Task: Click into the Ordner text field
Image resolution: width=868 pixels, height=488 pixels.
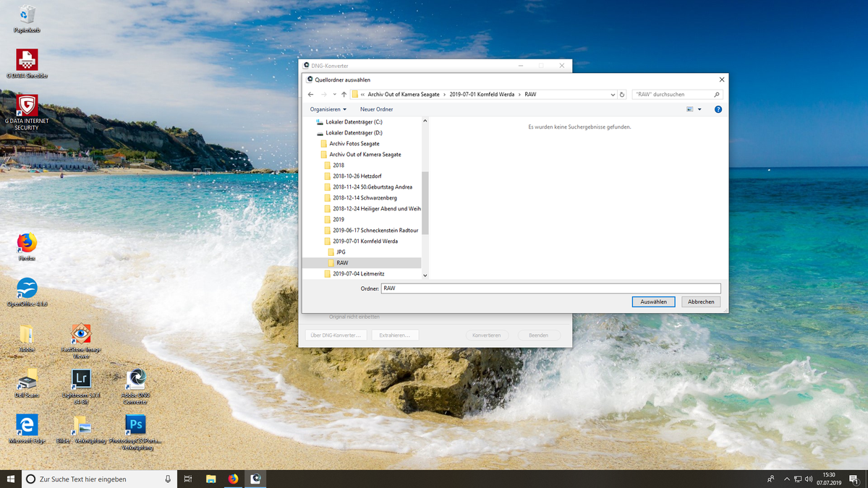Action: coord(550,288)
